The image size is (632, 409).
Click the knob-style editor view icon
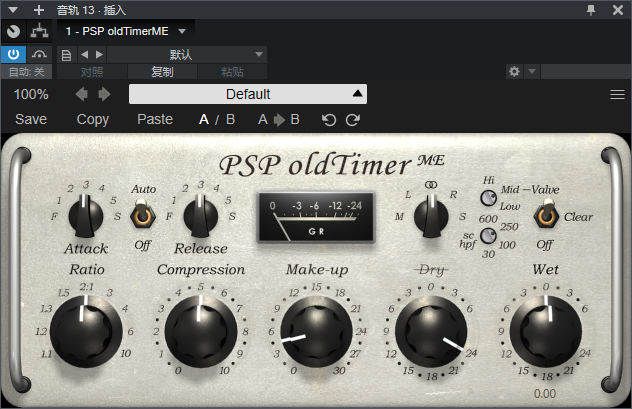coord(13,31)
